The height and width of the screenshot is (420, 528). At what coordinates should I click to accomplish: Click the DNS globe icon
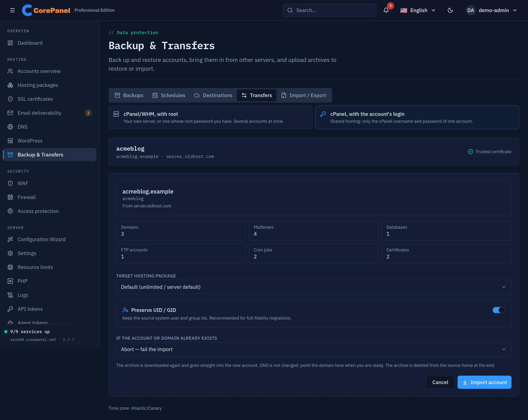[x=10, y=127]
